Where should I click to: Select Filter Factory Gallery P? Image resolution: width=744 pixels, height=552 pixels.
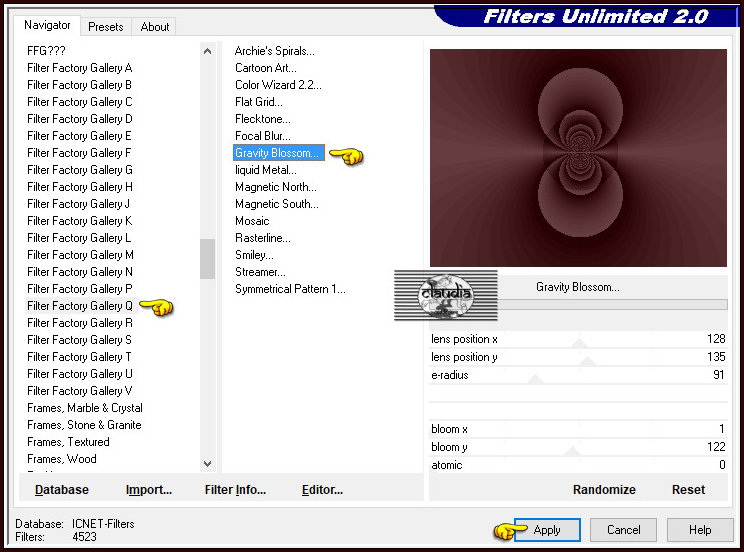pyautogui.click(x=79, y=289)
